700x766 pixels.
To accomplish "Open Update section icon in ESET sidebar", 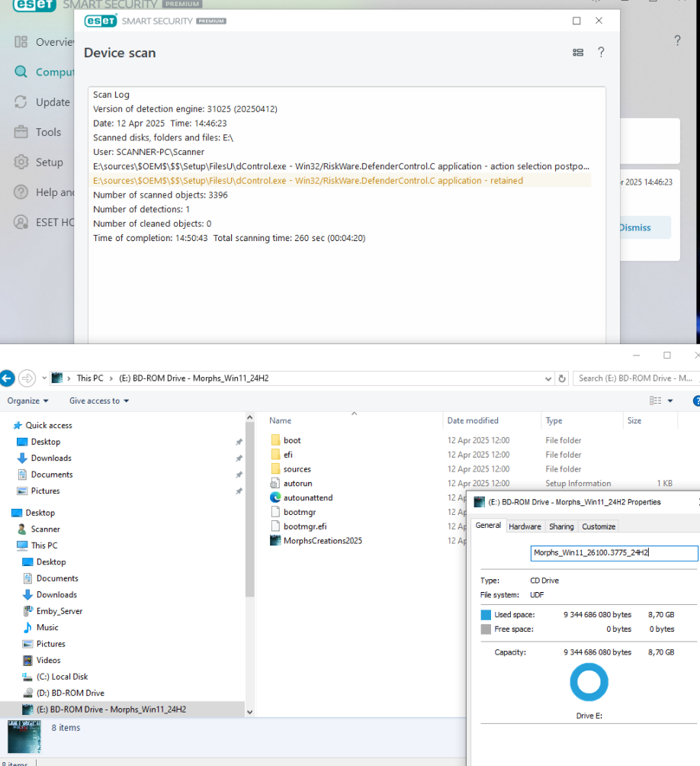I will click(21, 102).
